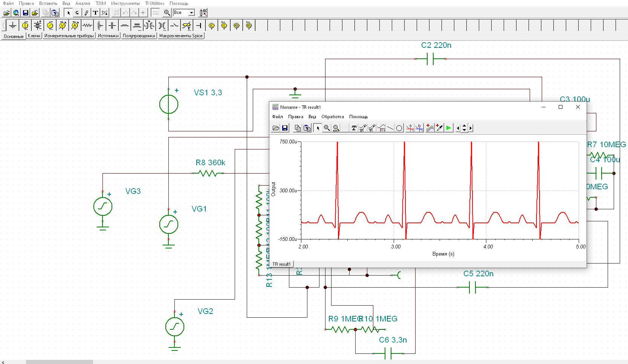Place a switch component
628x364 pixels.
click(174, 26)
